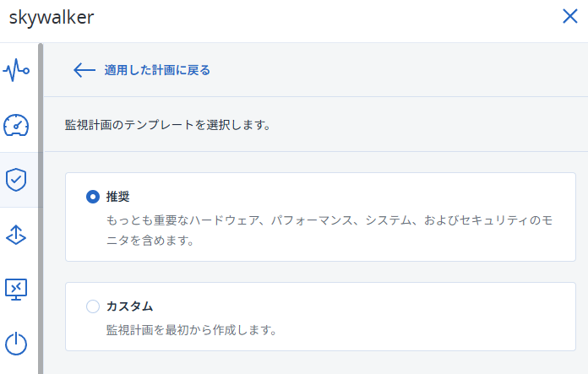Click the left arrow back icon
The width and height of the screenshot is (588, 374).
84,70
